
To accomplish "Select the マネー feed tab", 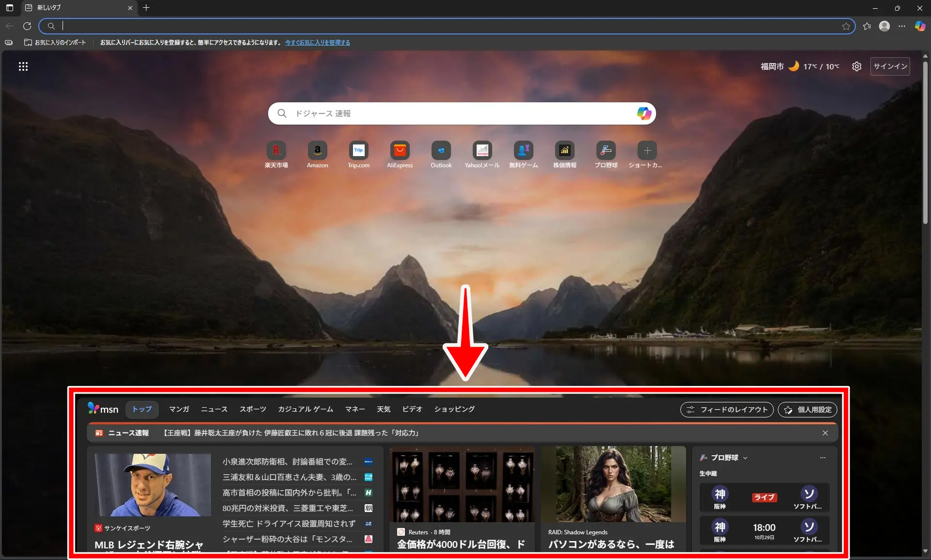I will [354, 409].
